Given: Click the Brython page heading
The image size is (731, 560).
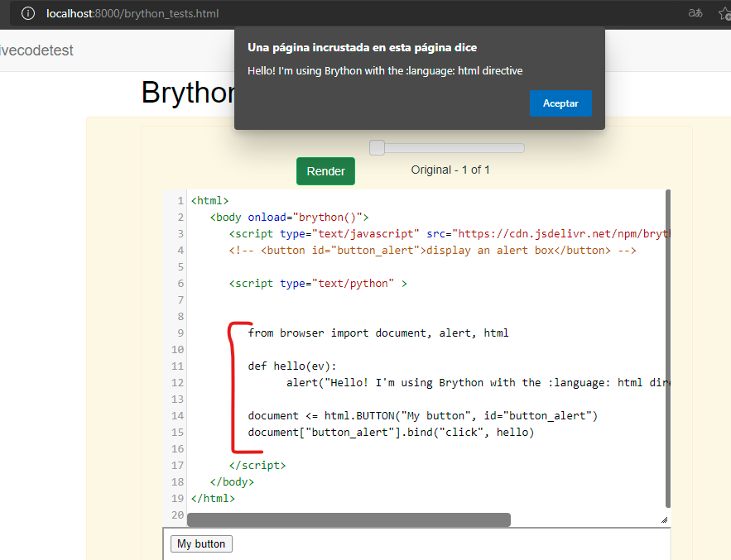Looking at the screenshot, I should (x=189, y=93).
